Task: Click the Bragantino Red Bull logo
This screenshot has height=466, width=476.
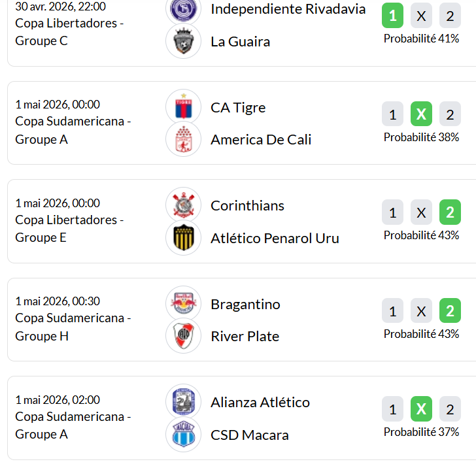Action: (x=184, y=304)
